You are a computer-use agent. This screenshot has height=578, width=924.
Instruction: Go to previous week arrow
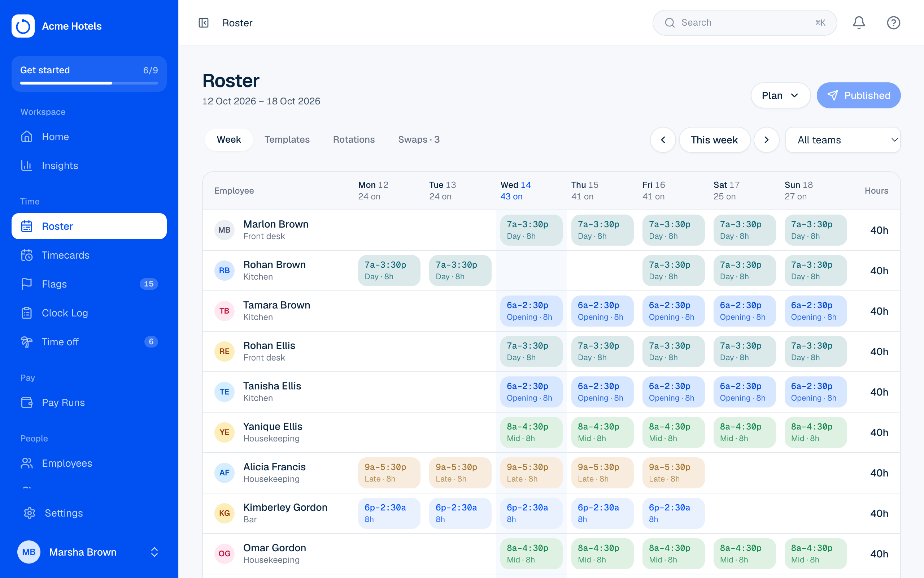pyautogui.click(x=663, y=140)
